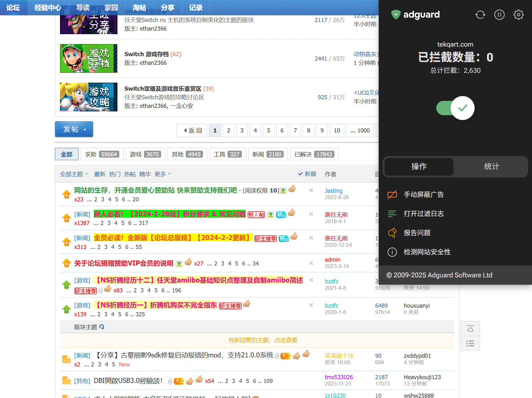Click the report issue megaphone icon
This screenshot has height=398, width=532.
click(x=392, y=233)
